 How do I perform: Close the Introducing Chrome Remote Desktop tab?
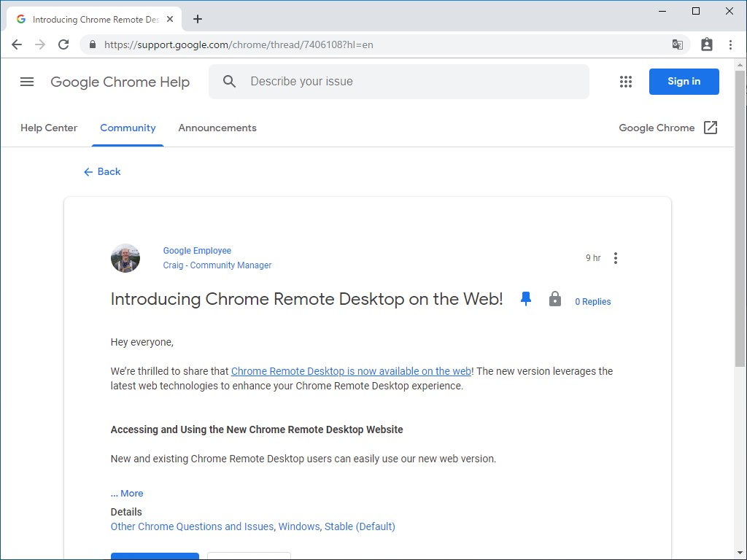[170, 20]
